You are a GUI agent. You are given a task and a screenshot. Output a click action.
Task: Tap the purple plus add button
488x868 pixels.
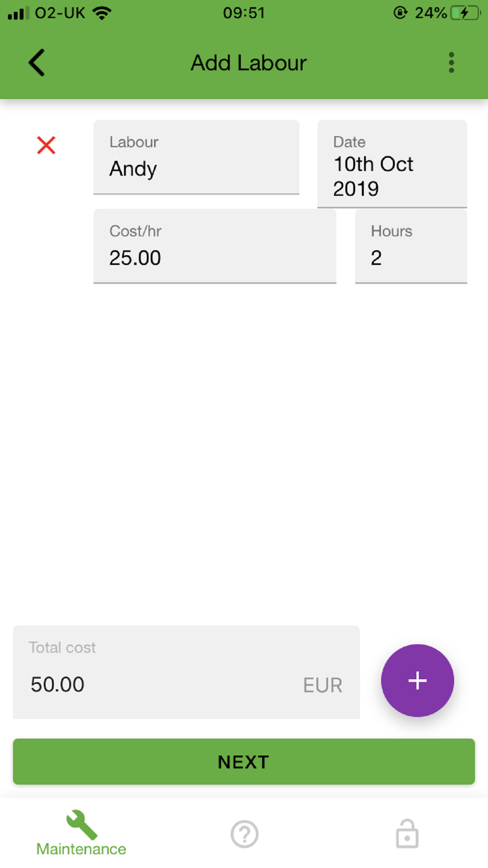418,681
